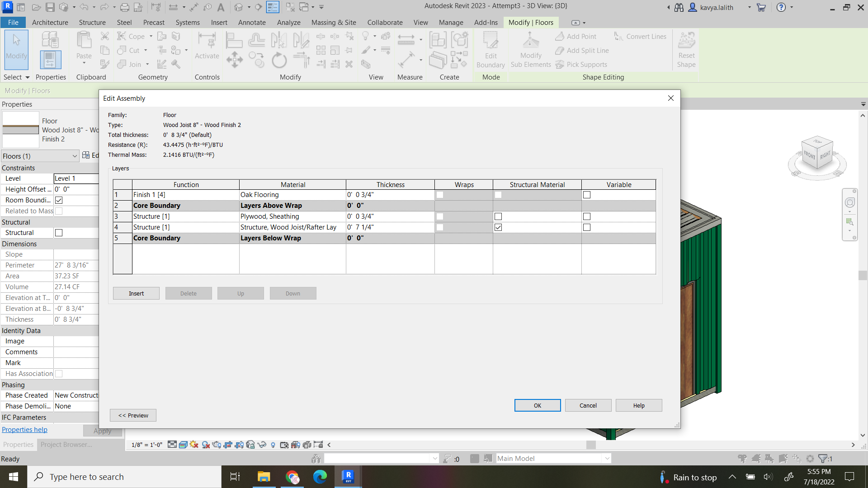Select the Cope tool in Geometry panel
The width and height of the screenshot is (868, 488).
pos(130,36)
